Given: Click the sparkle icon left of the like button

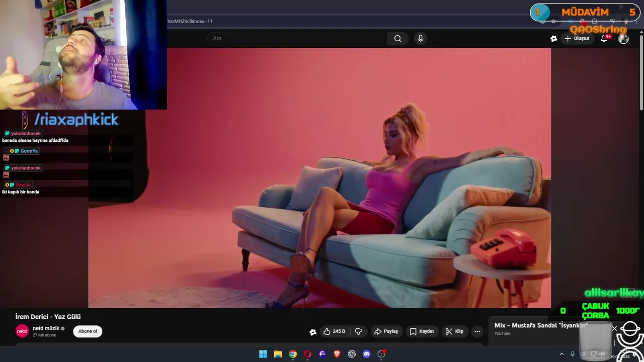Looking at the screenshot, I should (313, 332).
